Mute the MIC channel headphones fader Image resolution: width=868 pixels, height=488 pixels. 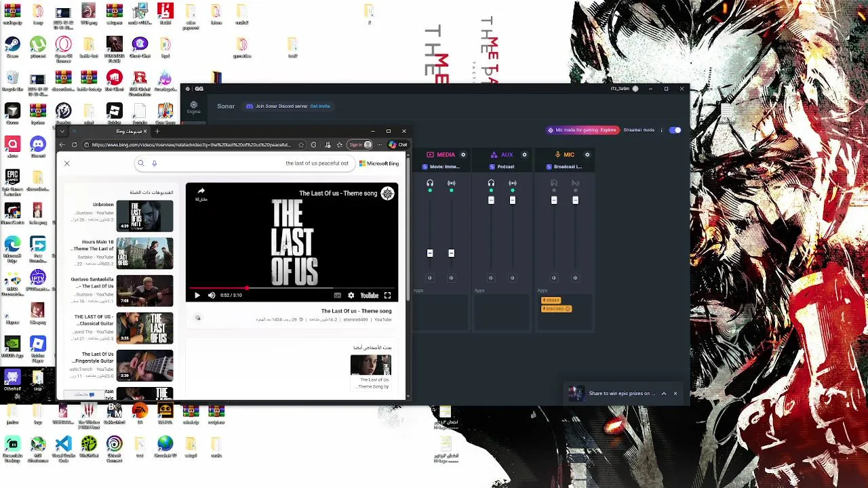554,278
